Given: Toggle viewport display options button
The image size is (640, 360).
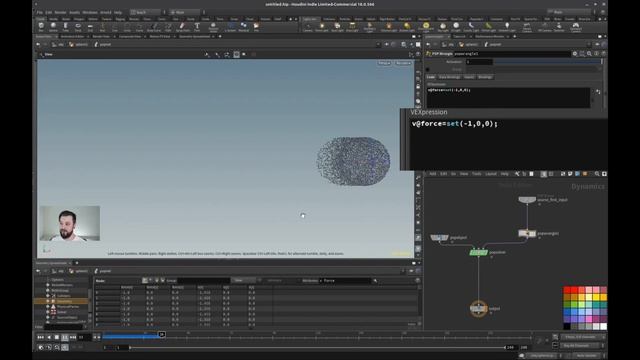Looking at the screenshot, I should click(x=418, y=249).
